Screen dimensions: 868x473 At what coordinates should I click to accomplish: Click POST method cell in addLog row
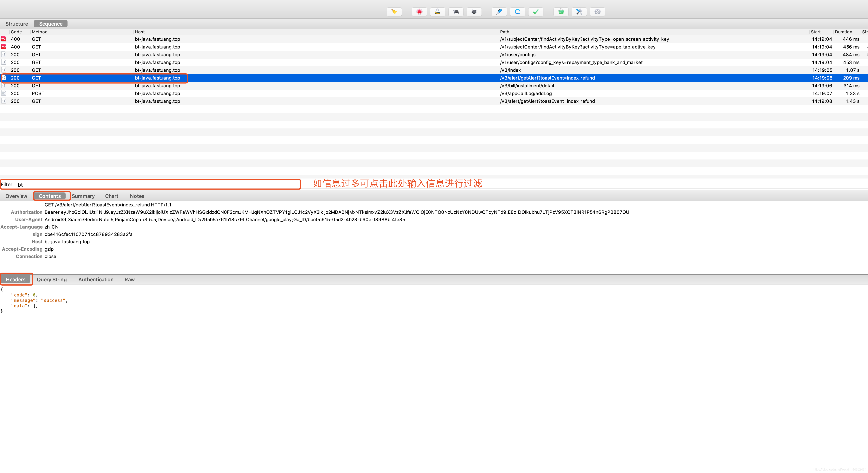38,93
